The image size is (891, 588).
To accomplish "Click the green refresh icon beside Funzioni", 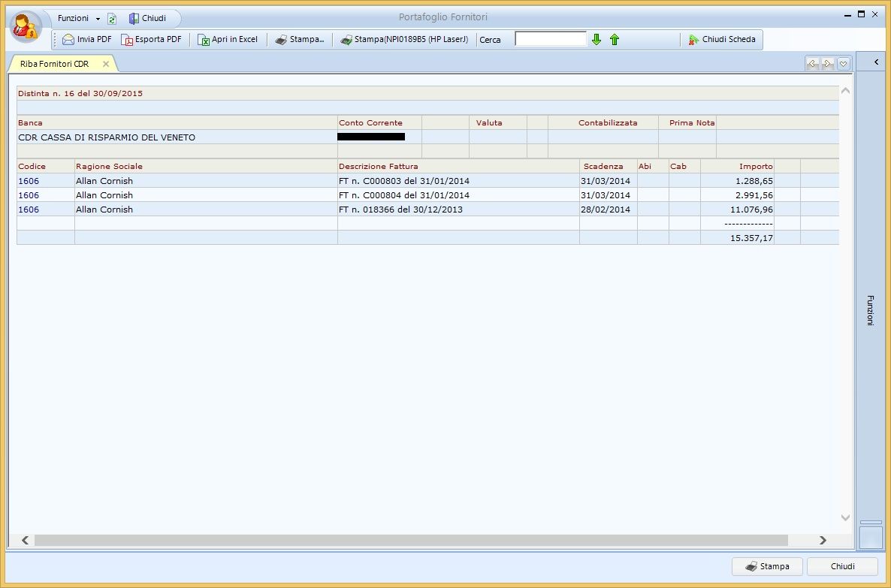I will pos(112,19).
